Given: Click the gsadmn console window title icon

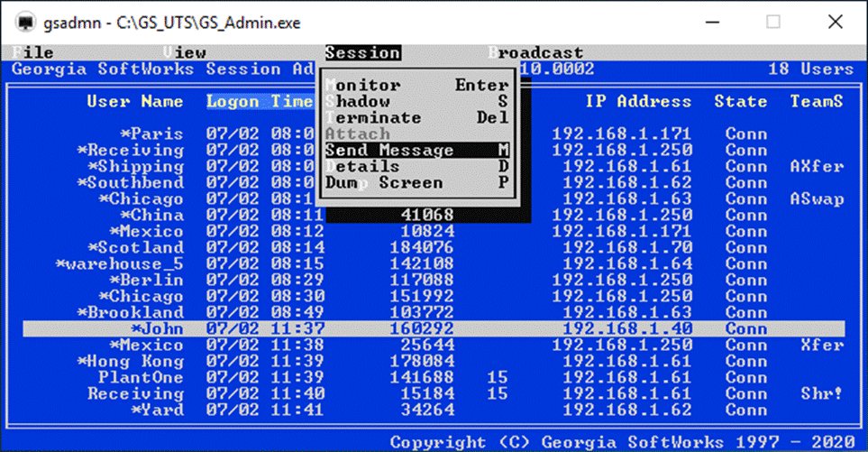Looking at the screenshot, I should [x=26, y=21].
